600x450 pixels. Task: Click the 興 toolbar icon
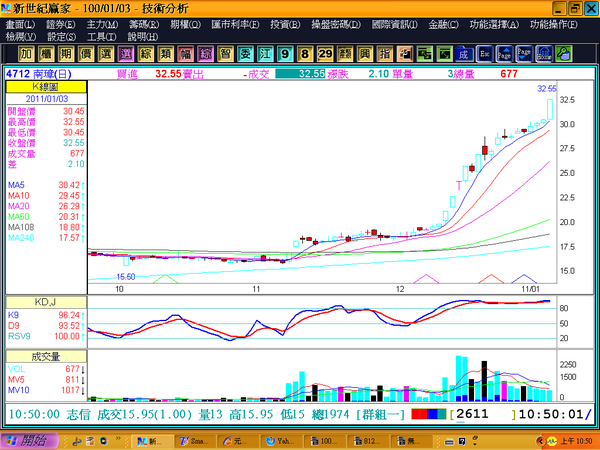click(365, 54)
